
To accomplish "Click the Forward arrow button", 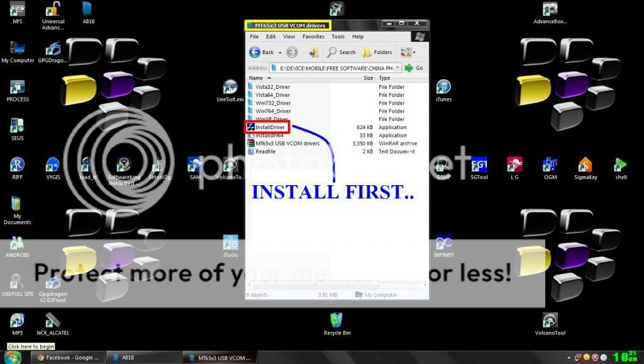I will click(x=292, y=52).
